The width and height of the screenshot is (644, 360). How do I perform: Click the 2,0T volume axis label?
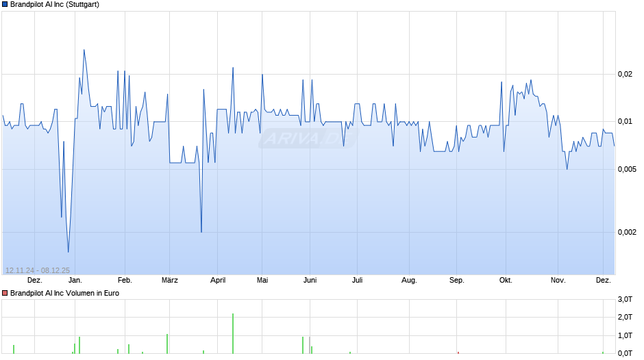coord(625,318)
